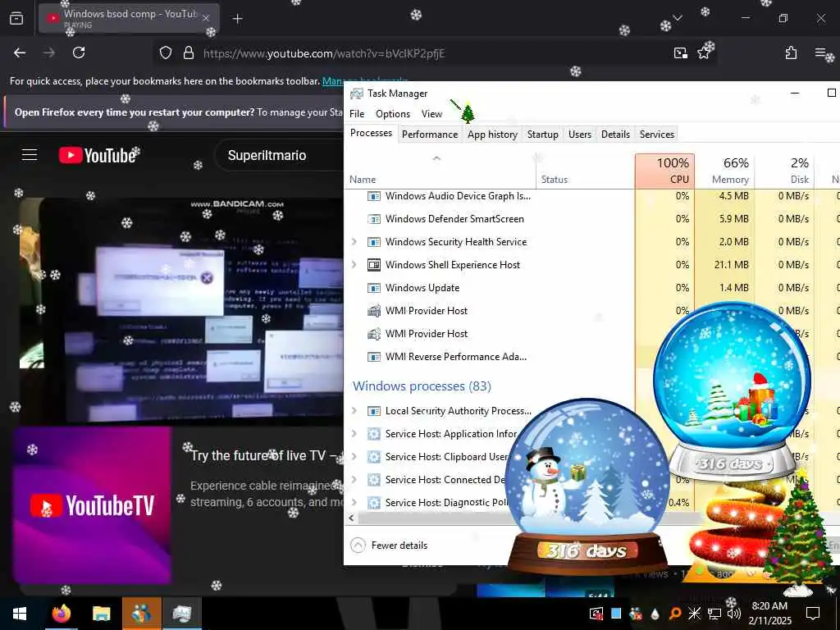The image size is (840, 630).
Task: Select Windows Defender SmartScreen process
Action: 454,218
